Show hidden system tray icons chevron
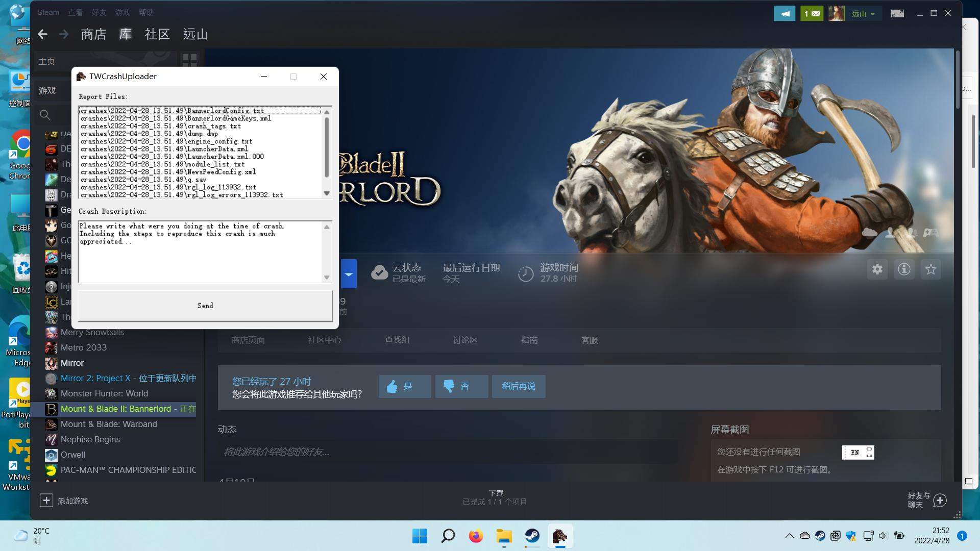This screenshot has height=551, width=980. [x=789, y=536]
